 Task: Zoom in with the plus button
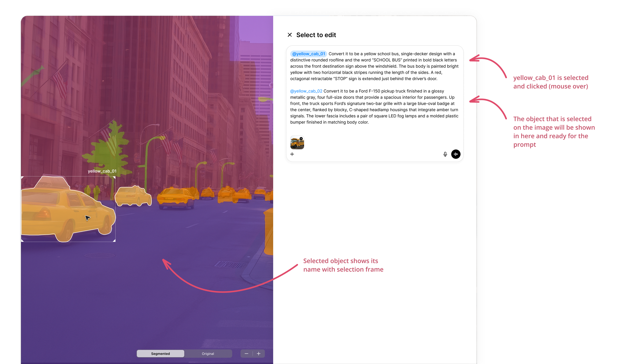259,354
